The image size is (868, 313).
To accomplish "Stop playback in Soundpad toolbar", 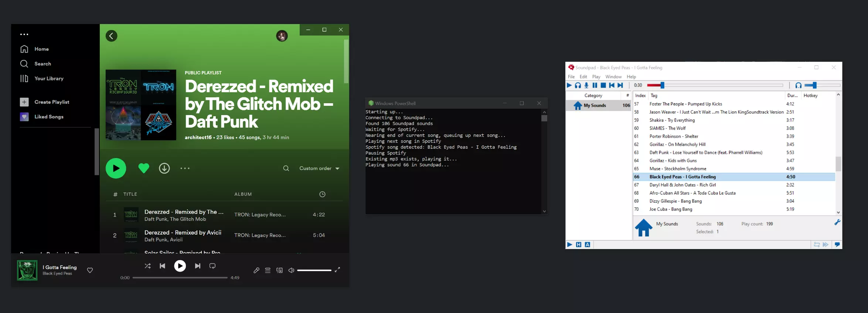I will point(603,85).
